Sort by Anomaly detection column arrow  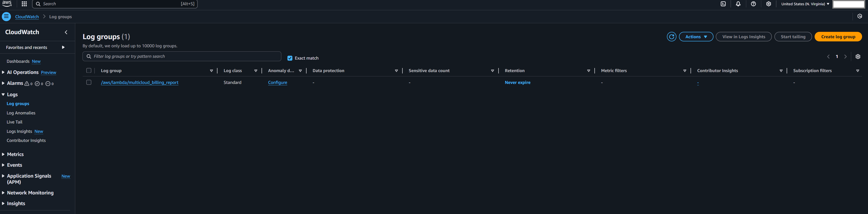click(300, 71)
